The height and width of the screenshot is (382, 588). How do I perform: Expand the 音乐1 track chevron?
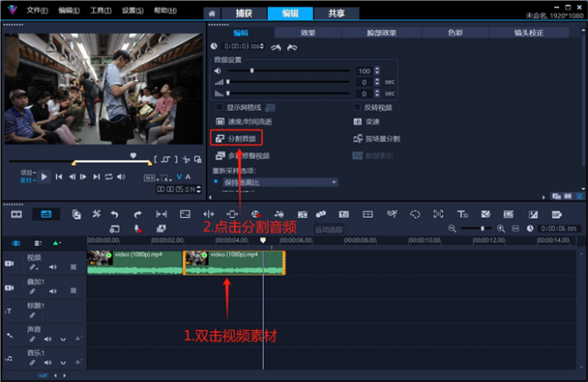pyautogui.click(x=63, y=363)
